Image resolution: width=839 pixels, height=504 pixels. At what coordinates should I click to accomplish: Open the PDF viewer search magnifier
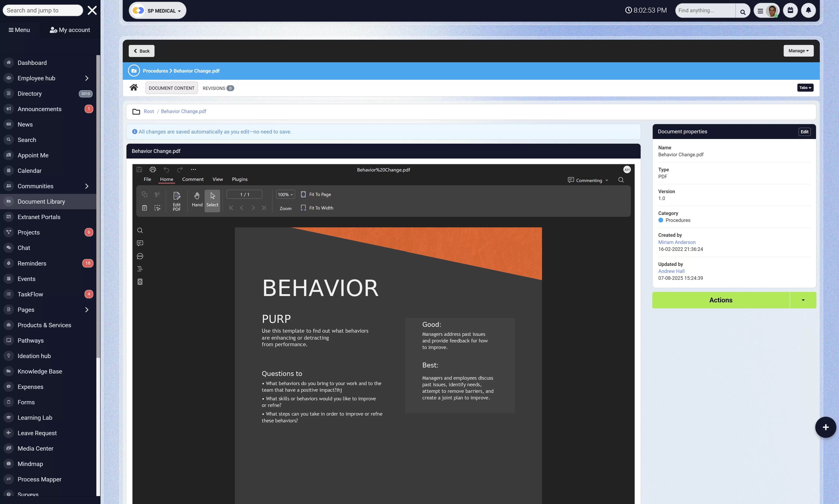[621, 180]
